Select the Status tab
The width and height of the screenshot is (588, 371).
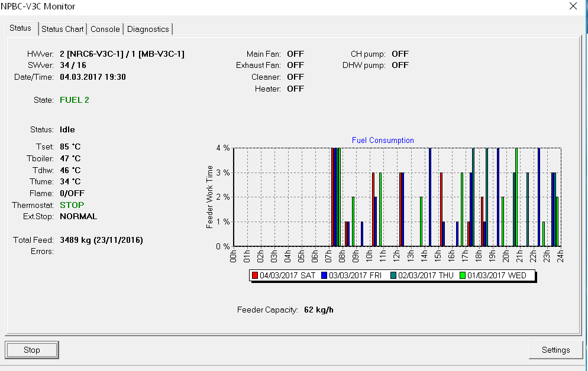pos(20,28)
